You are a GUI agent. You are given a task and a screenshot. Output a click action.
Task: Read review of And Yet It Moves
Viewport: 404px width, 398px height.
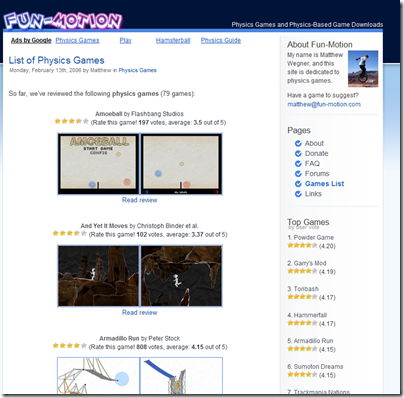139,312
